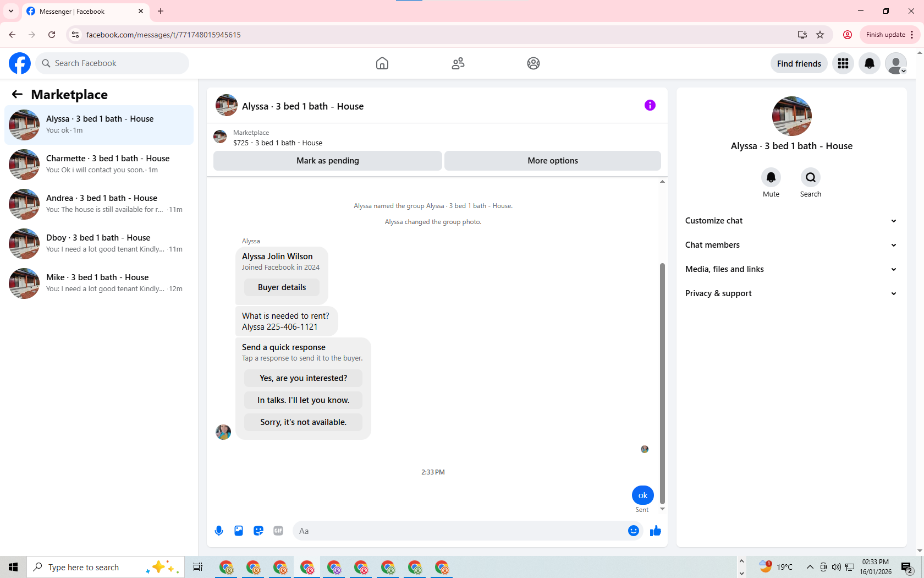924x578 pixels.
Task: Open a new browser tab
Action: (161, 11)
